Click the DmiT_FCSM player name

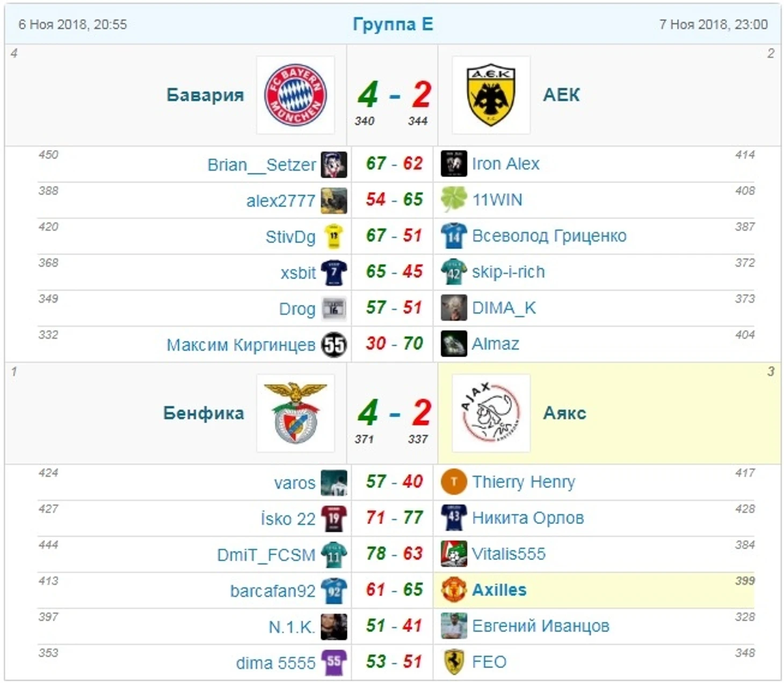pos(266,555)
